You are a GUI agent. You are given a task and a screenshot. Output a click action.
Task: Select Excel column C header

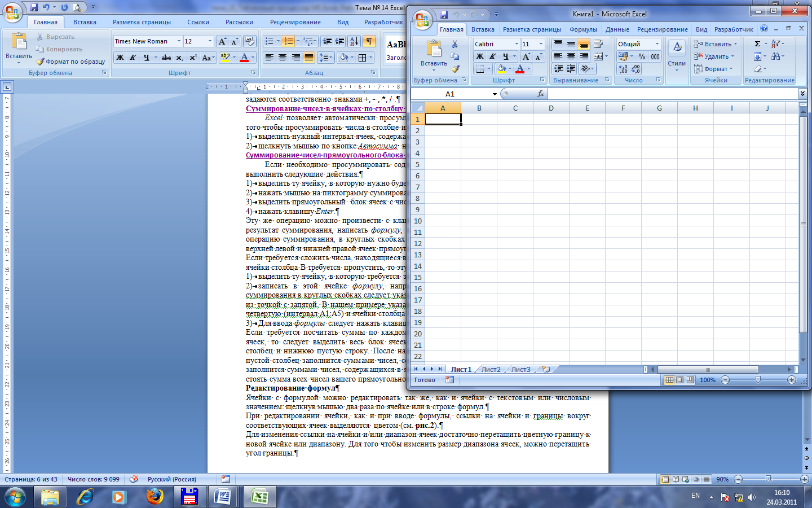515,108
